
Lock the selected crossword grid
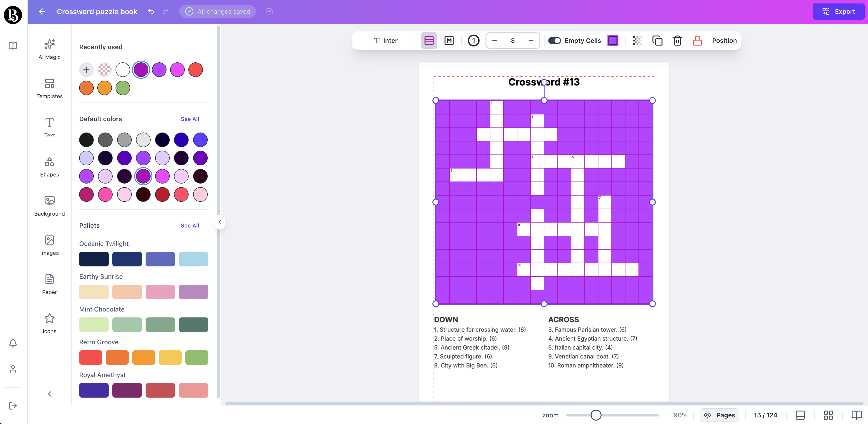697,41
